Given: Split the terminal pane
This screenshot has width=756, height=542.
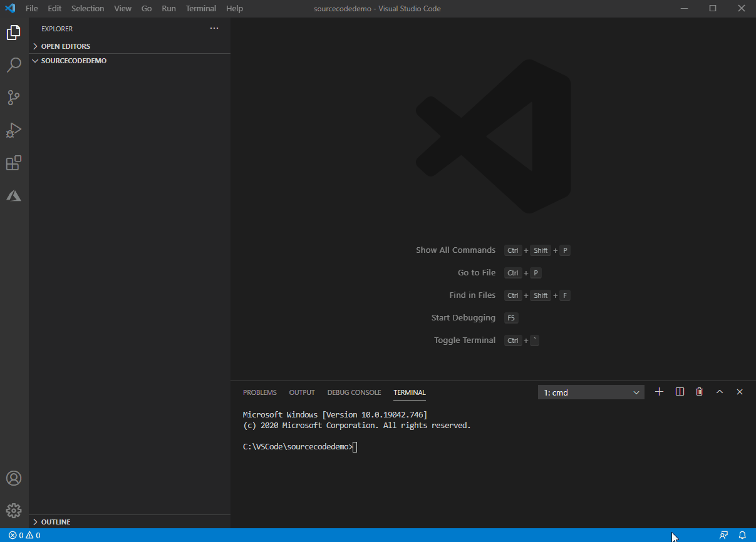Looking at the screenshot, I should coord(680,391).
